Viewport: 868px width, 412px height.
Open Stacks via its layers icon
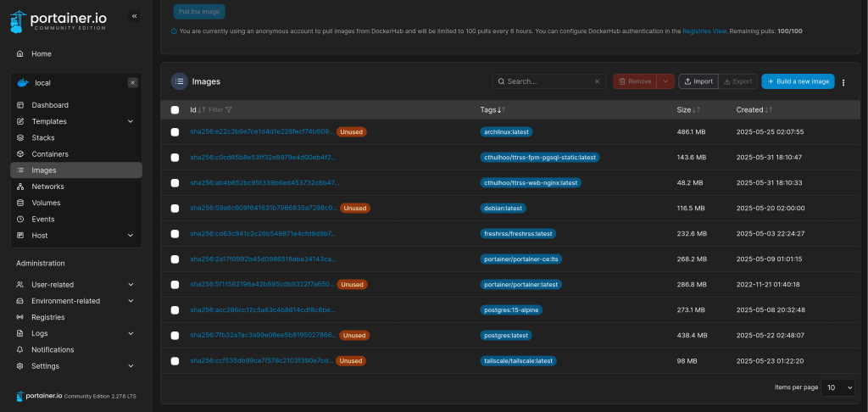(x=20, y=138)
